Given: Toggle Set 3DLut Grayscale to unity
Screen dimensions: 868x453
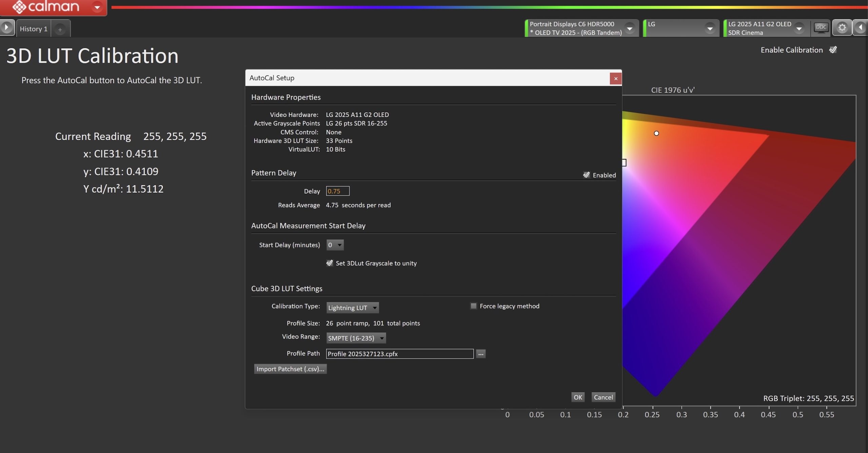Looking at the screenshot, I should [x=329, y=263].
